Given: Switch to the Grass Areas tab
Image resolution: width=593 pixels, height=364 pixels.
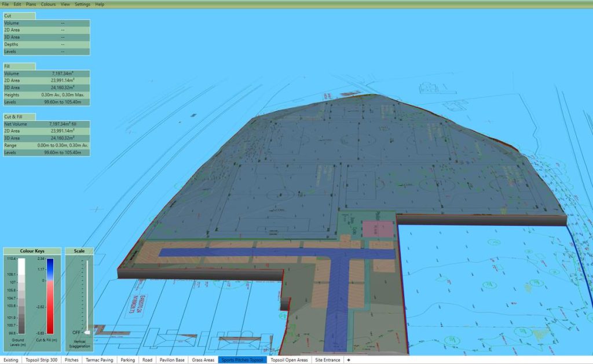Looking at the screenshot, I should [203, 360].
